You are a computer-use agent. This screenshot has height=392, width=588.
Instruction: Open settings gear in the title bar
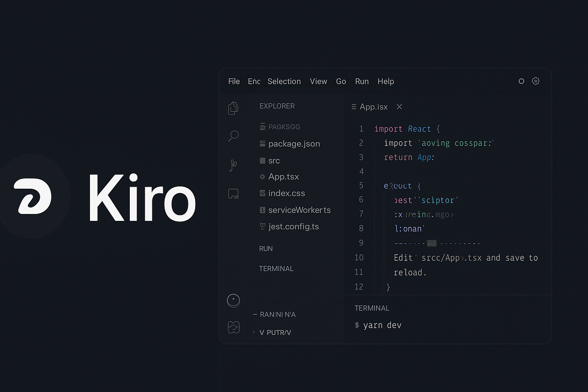536,81
